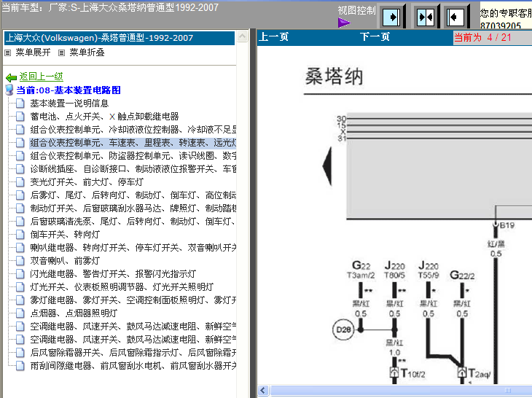This screenshot has width=532, height=398.
Task: Open 点烟器、点烟器照明灯 page
Action: 74,313
